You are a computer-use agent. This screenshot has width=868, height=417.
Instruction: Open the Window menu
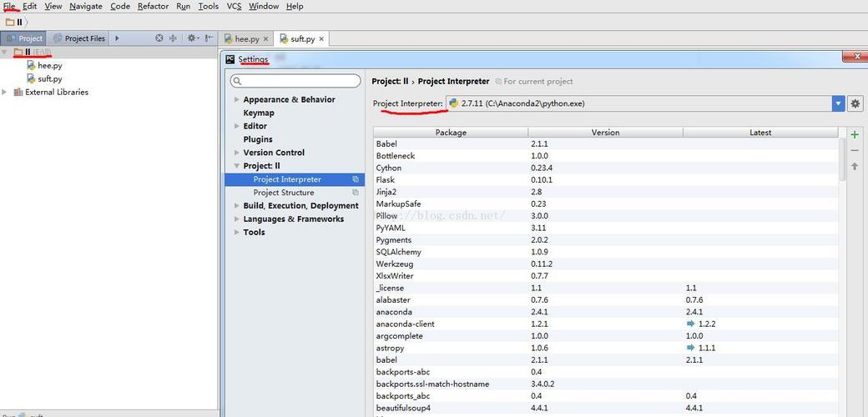coord(264,6)
